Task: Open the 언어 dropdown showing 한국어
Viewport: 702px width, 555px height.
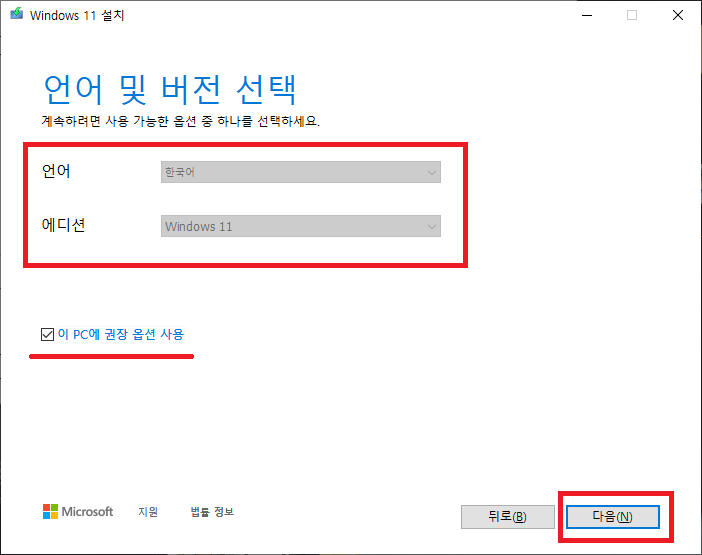Action: tap(300, 172)
